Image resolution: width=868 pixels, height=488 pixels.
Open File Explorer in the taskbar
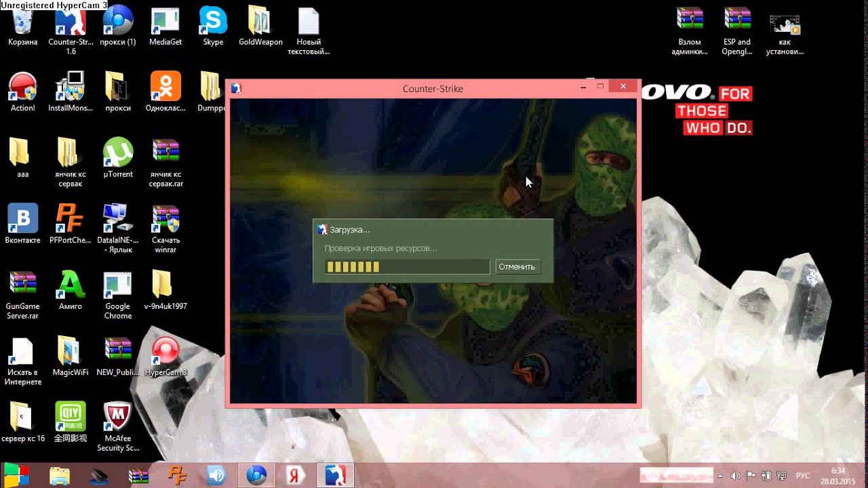click(60, 475)
